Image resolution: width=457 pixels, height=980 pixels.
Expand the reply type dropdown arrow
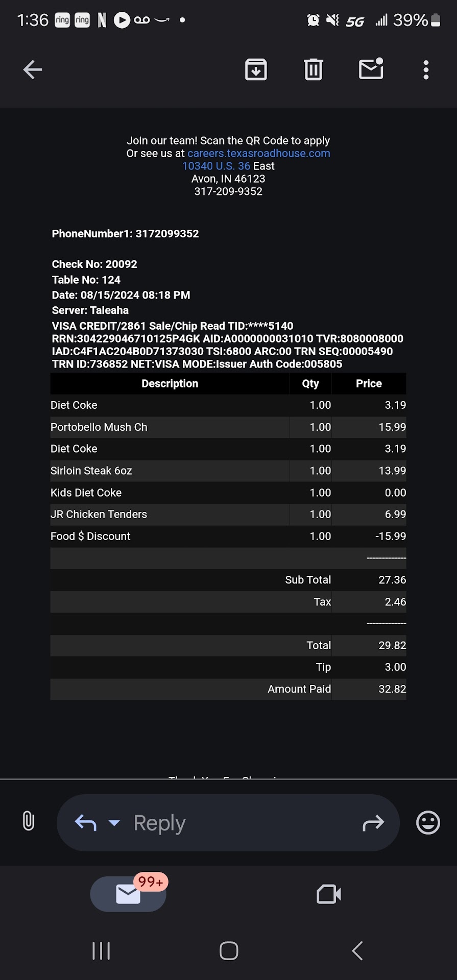(114, 822)
